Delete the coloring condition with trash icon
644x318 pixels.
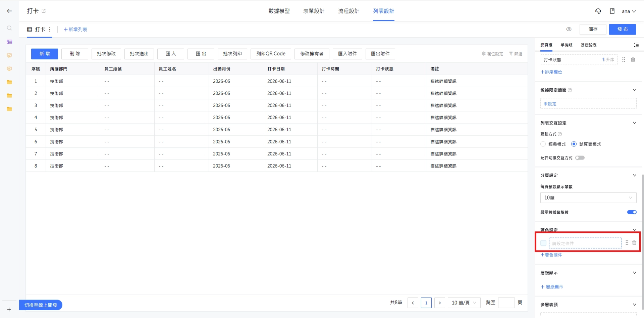pyautogui.click(x=634, y=243)
